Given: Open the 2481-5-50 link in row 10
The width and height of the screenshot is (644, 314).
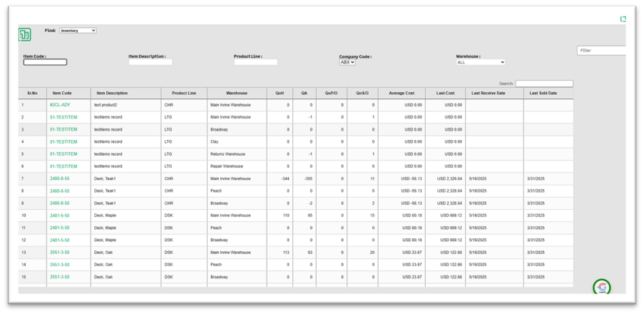Looking at the screenshot, I should click(60, 215).
